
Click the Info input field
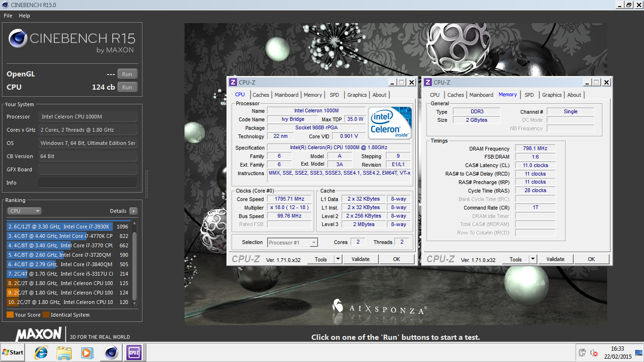tap(88, 183)
